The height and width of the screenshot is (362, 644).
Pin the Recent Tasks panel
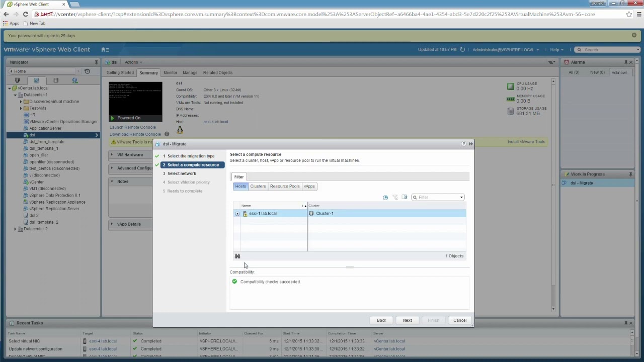626,323
